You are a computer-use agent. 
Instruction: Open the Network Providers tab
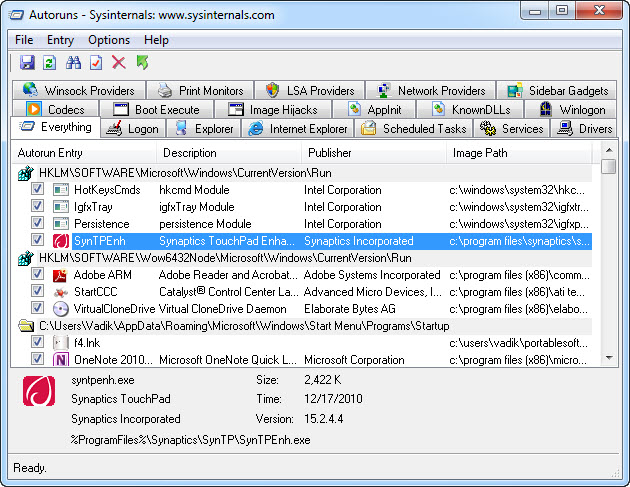coord(431,90)
